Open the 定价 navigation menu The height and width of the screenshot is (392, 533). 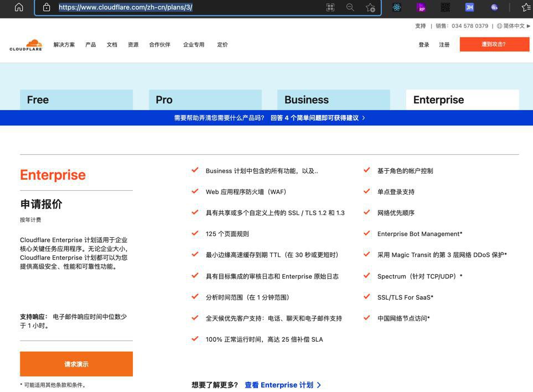[x=222, y=44]
